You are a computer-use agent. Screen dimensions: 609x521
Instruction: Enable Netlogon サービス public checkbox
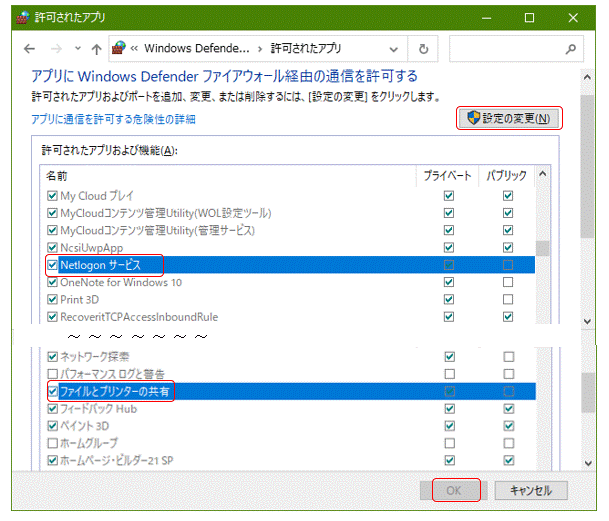508,265
